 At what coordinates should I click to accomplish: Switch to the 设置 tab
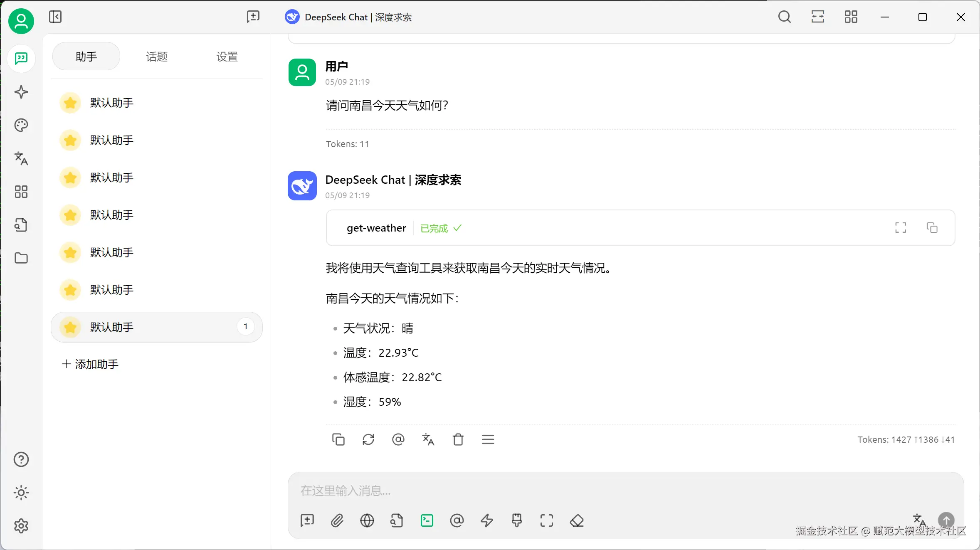(227, 57)
